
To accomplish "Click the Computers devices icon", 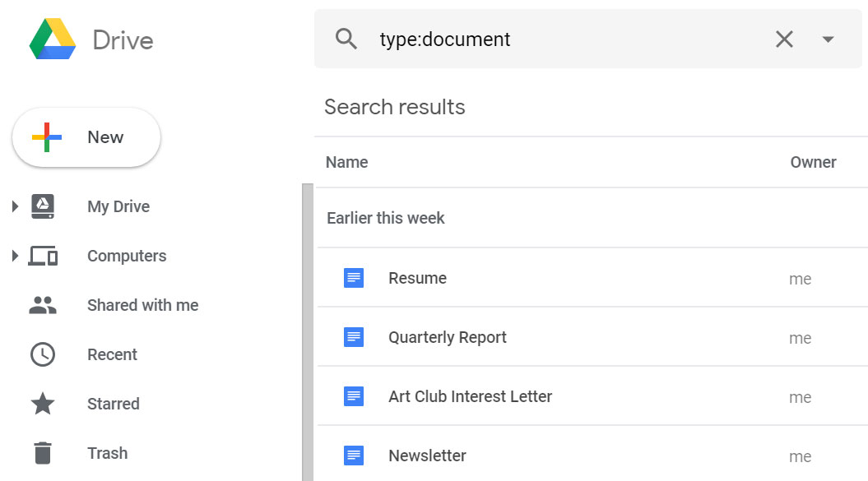I will (x=43, y=256).
